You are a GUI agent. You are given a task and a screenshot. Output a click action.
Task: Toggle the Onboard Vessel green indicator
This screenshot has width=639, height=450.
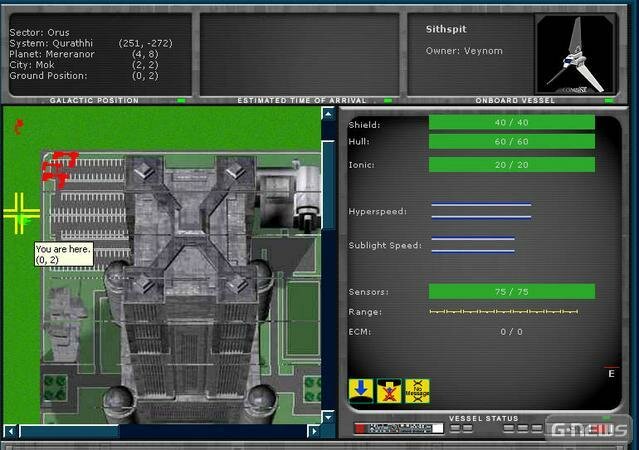click(609, 100)
